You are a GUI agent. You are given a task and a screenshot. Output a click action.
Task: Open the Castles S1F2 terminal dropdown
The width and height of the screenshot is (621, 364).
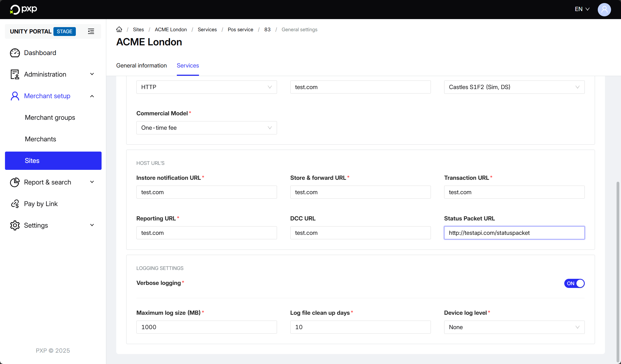point(514,87)
